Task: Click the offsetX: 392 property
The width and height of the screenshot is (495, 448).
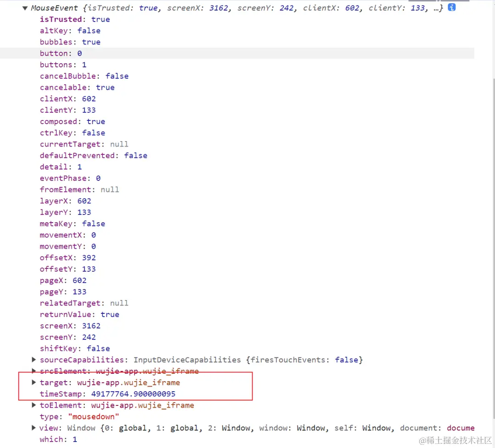Action: (68, 258)
